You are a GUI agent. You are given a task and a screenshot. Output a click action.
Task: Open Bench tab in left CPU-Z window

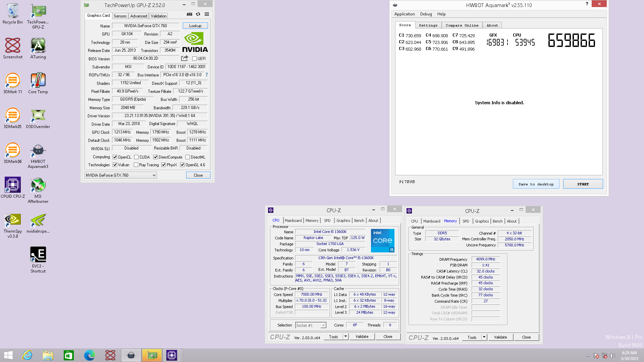pyautogui.click(x=359, y=221)
